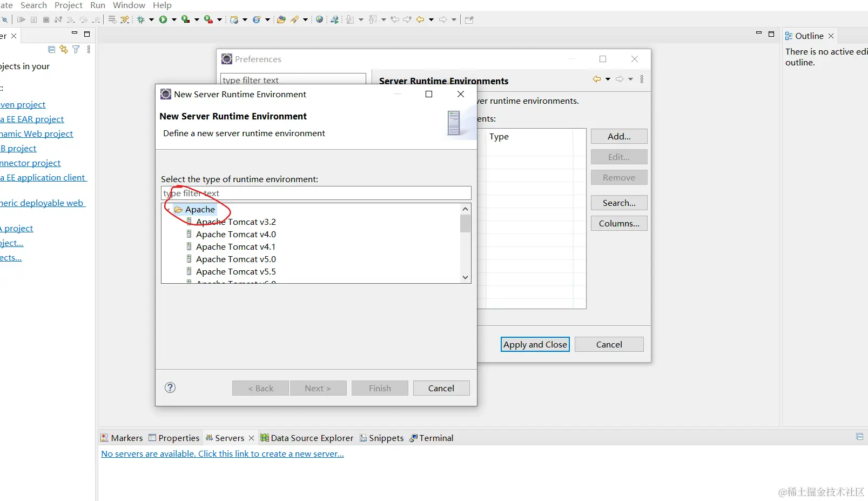Click Collapse All icon in Project Explorer
Image resolution: width=868 pixels, height=501 pixels.
(x=51, y=49)
